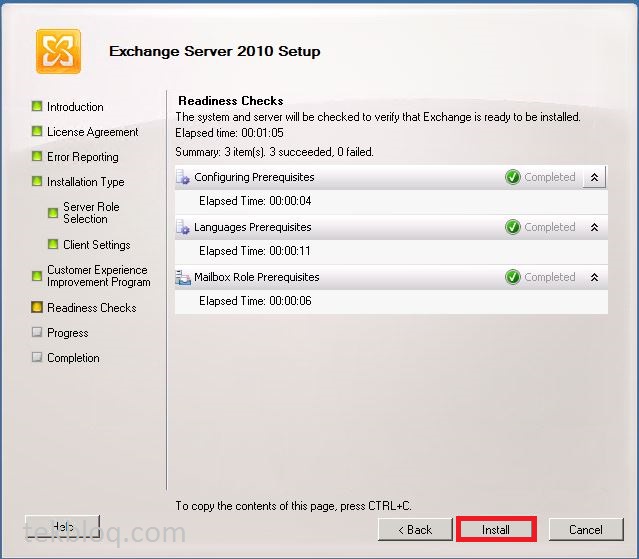
Task: Click Completed status for Languages Prerequisites
Action: coord(550,227)
